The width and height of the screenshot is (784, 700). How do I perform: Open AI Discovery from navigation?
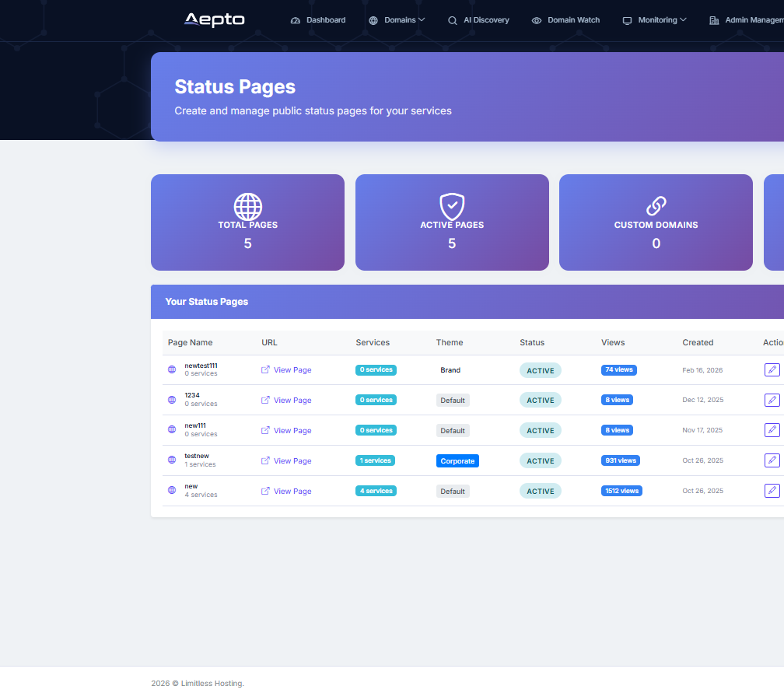[x=478, y=20]
